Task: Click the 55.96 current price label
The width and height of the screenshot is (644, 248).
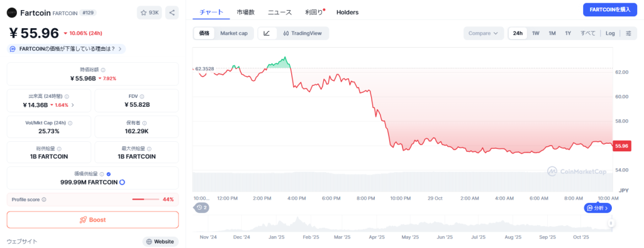Action: point(622,146)
